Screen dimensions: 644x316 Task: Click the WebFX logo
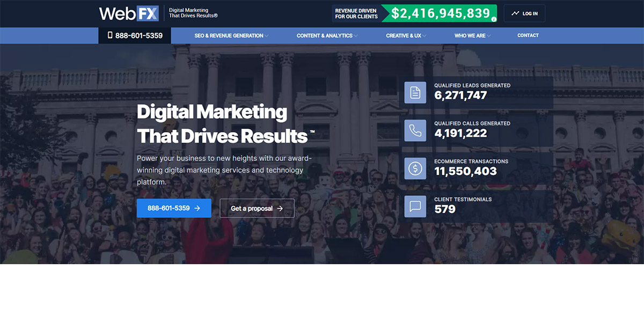[x=129, y=13]
